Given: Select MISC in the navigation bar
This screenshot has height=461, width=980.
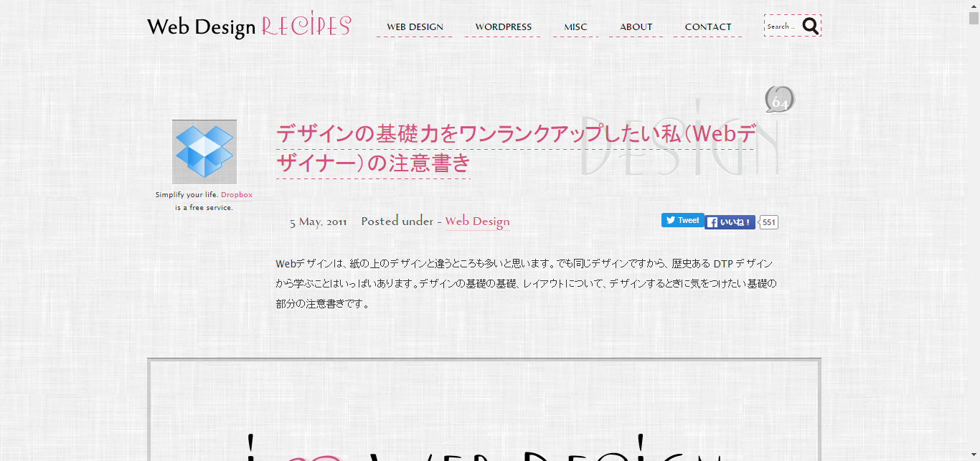Looking at the screenshot, I should point(575,27).
